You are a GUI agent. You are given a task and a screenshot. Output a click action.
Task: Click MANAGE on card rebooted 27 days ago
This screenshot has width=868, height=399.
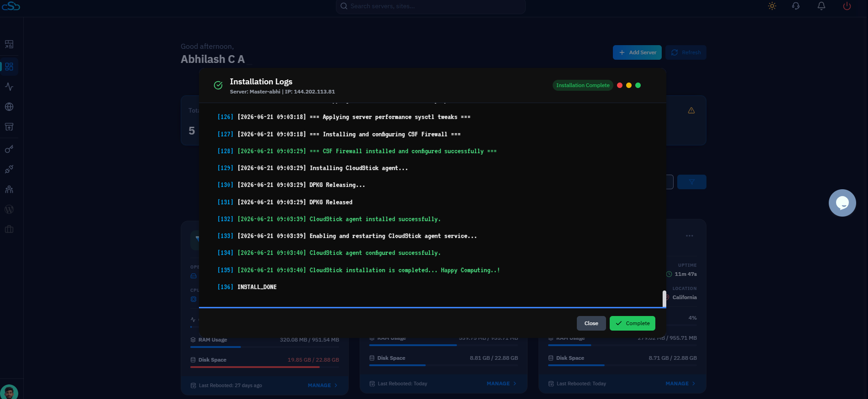tap(323, 385)
